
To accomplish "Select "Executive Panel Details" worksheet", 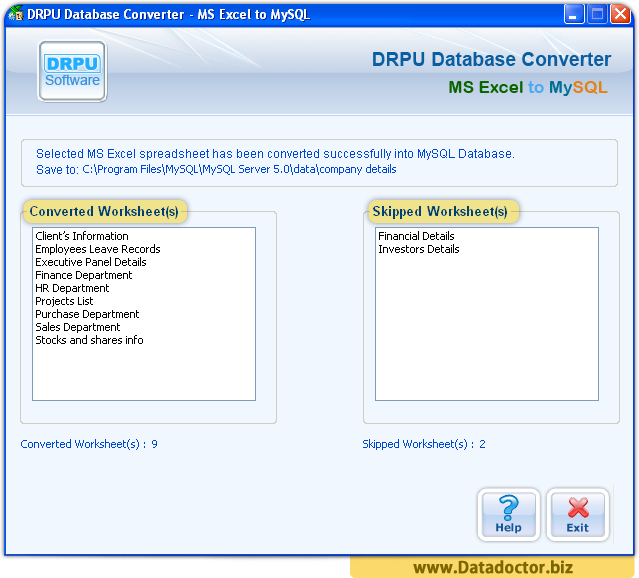I will [91, 262].
